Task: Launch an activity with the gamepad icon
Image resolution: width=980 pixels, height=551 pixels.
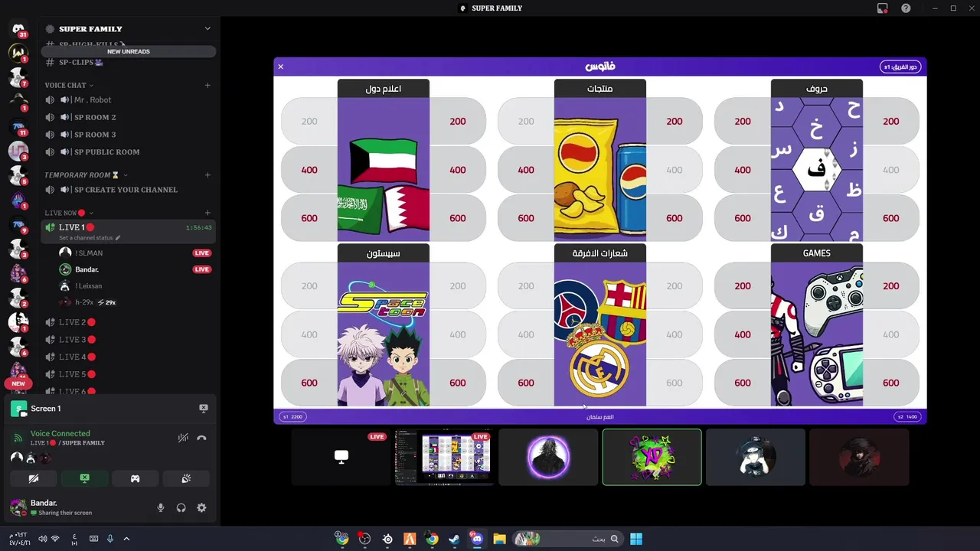Action: 135,478
